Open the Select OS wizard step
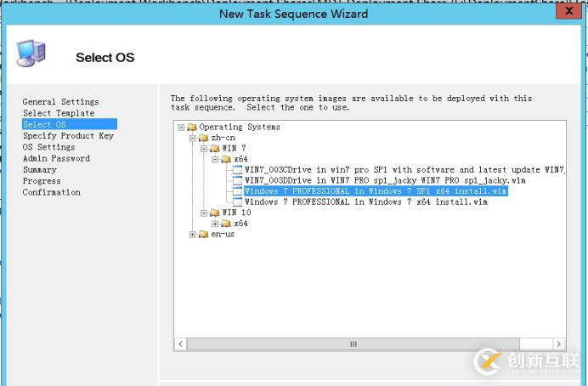 70,124
